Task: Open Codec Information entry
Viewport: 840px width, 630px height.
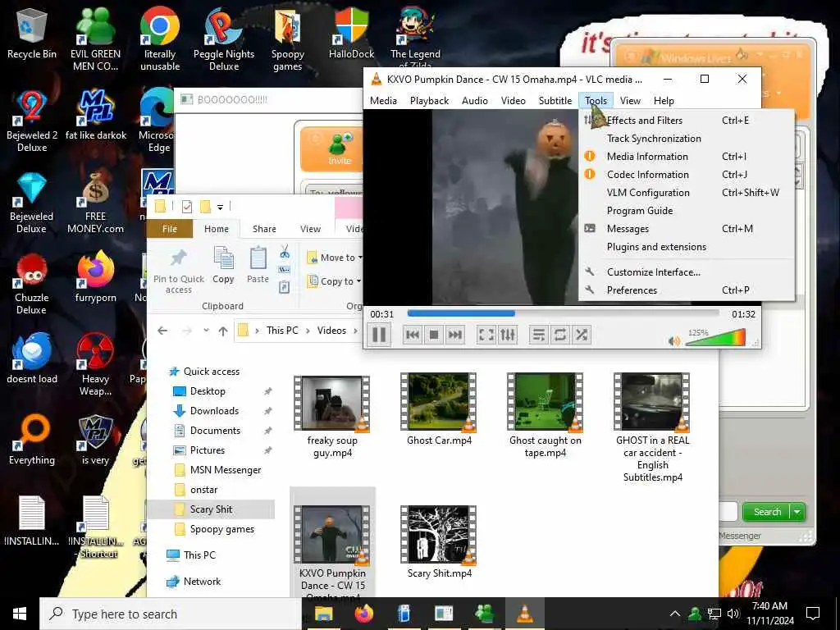Action: click(687, 175)
